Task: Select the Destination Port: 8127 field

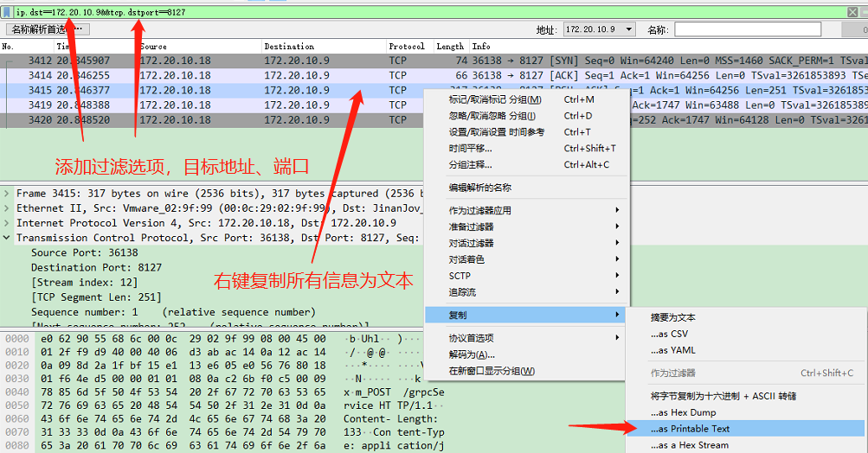Action: click(96, 268)
